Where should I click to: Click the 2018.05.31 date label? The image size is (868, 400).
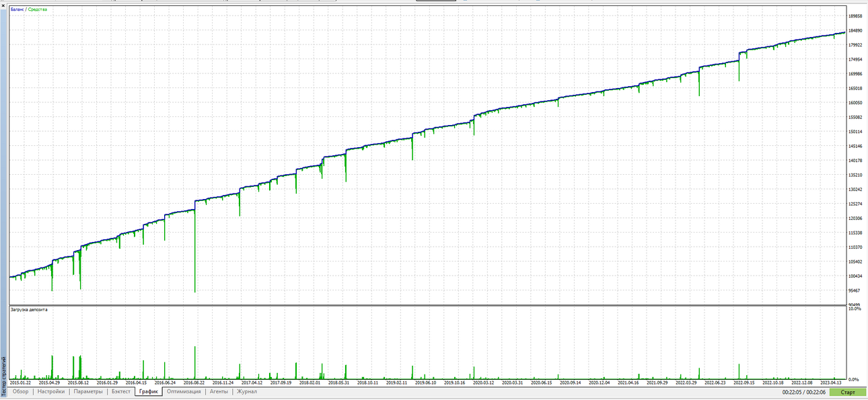click(338, 383)
